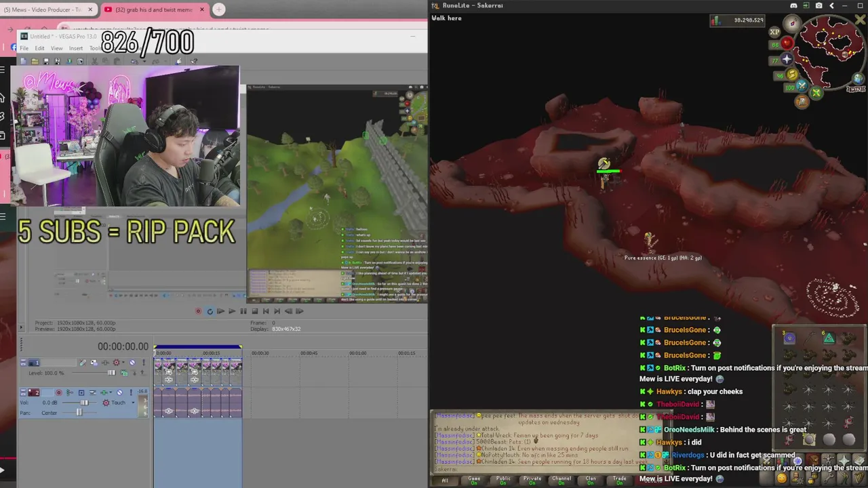Select the All chat tab
The height and width of the screenshot is (488, 868).
445,481
